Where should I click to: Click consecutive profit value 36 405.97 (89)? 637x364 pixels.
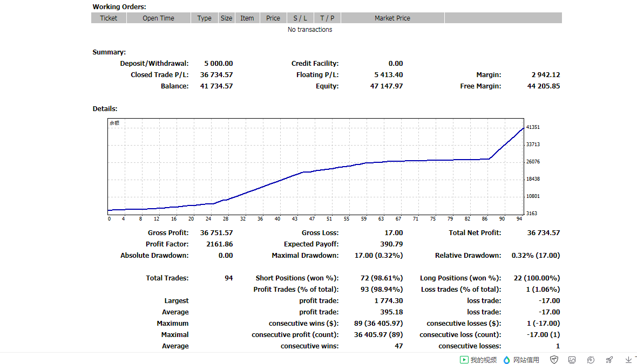[378, 335]
